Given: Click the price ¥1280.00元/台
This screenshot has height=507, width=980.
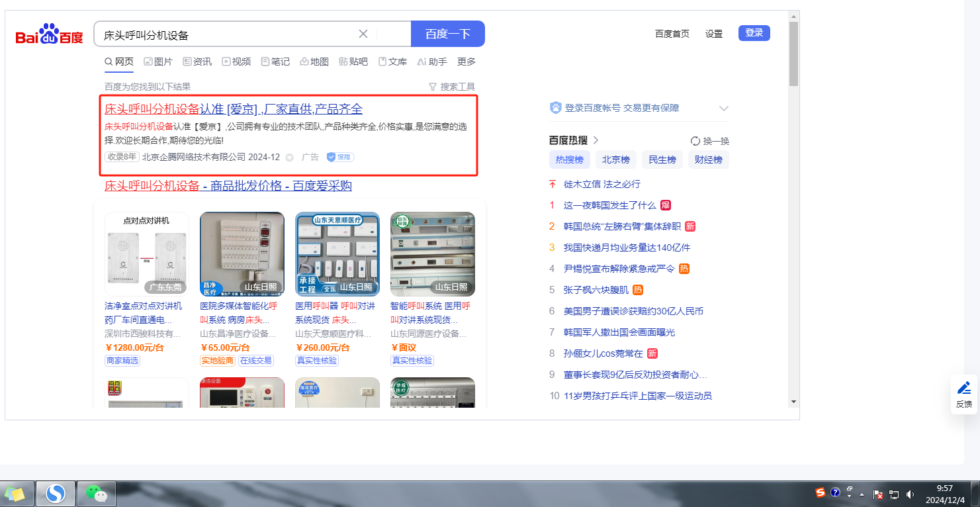Looking at the screenshot, I should (135, 348).
